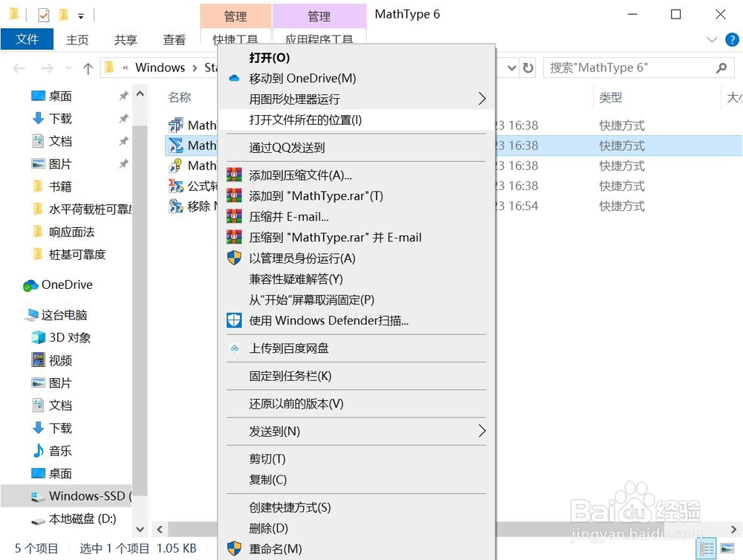The height and width of the screenshot is (560, 743).
Task: Click WinRAR icon beside 压缩并 E-mail
Action: click(234, 217)
